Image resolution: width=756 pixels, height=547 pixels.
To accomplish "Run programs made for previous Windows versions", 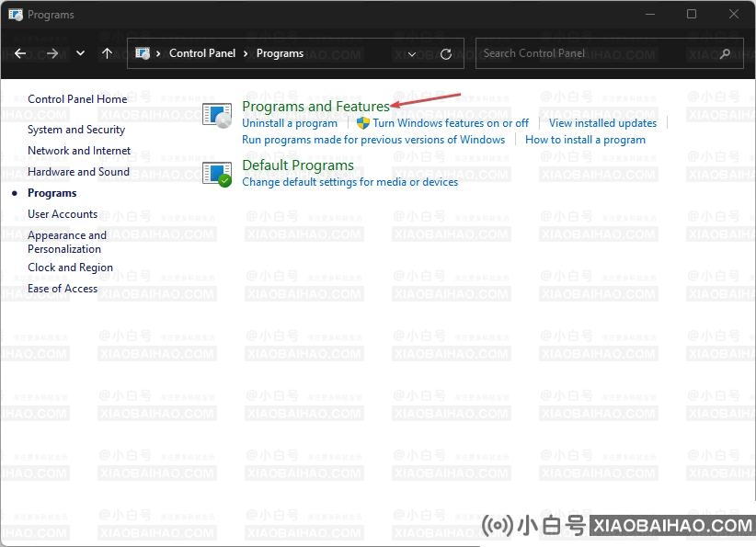I will click(373, 140).
